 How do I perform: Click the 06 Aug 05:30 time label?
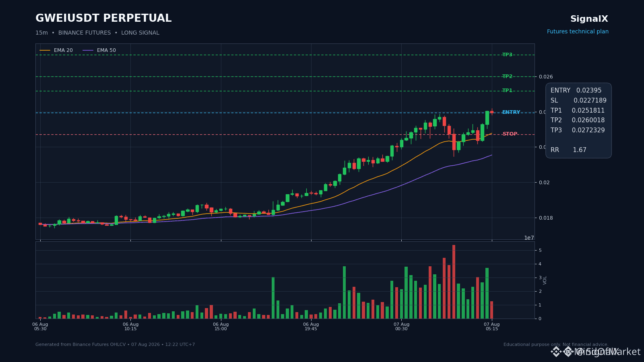click(x=40, y=327)
